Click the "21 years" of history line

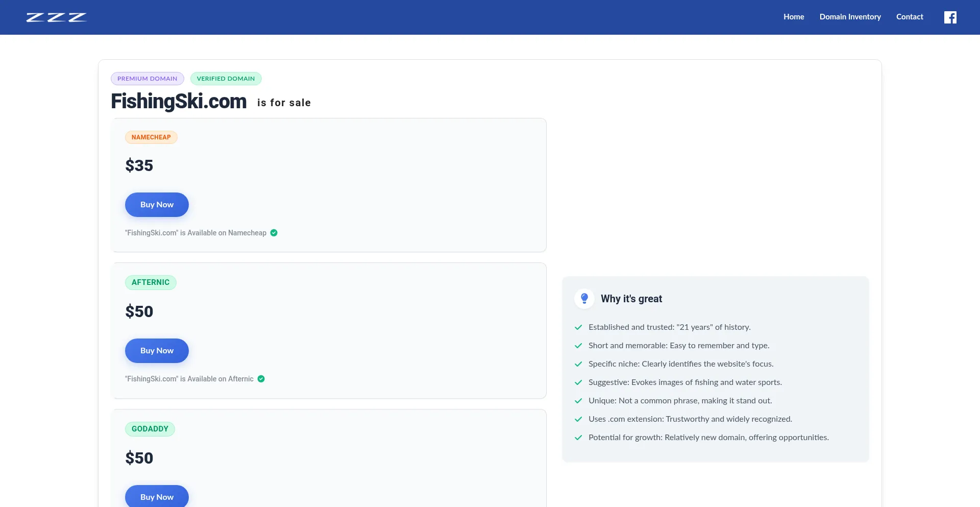click(670, 327)
